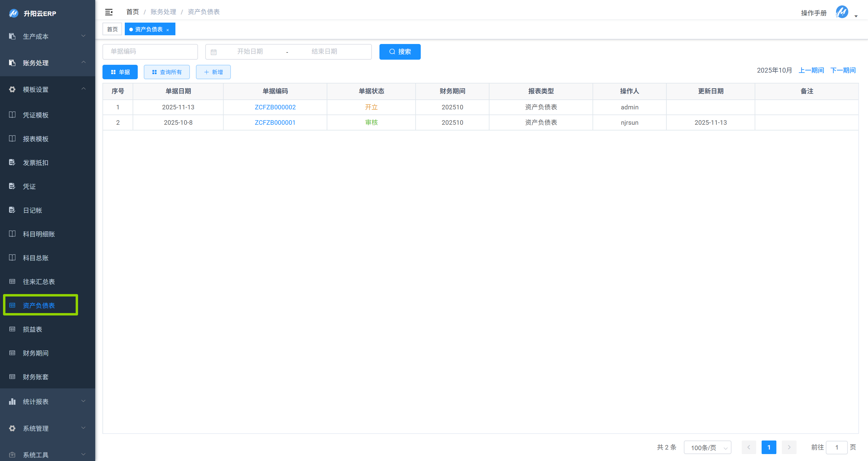The width and height of the screenshot is (868, 461).
Task: Click the user avatar icon at top right
Action: [841, 12]
